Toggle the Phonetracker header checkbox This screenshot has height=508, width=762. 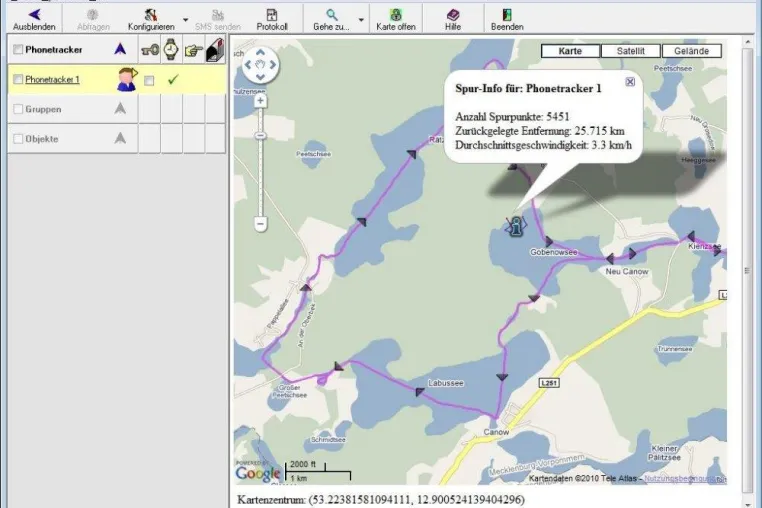pos(18,49)
